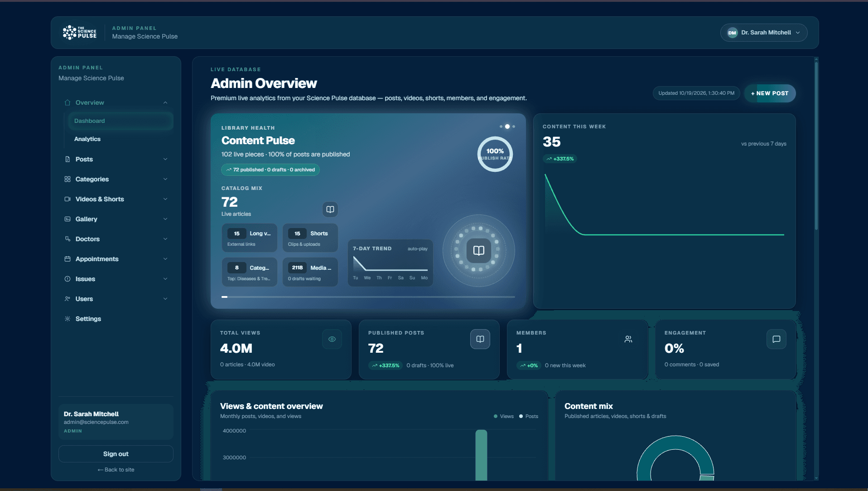Click the 7-Day Trend mini chart

click(390, 263)
